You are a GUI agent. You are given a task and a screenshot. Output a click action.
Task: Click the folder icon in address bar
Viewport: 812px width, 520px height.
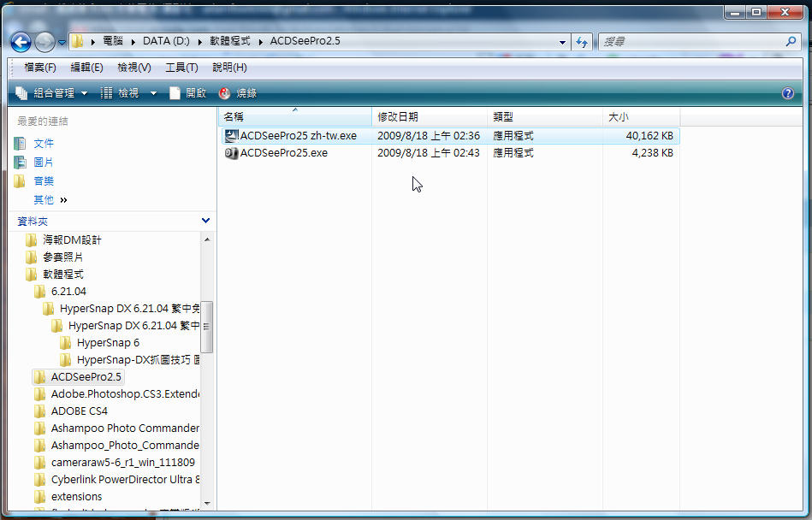[77, 41]
